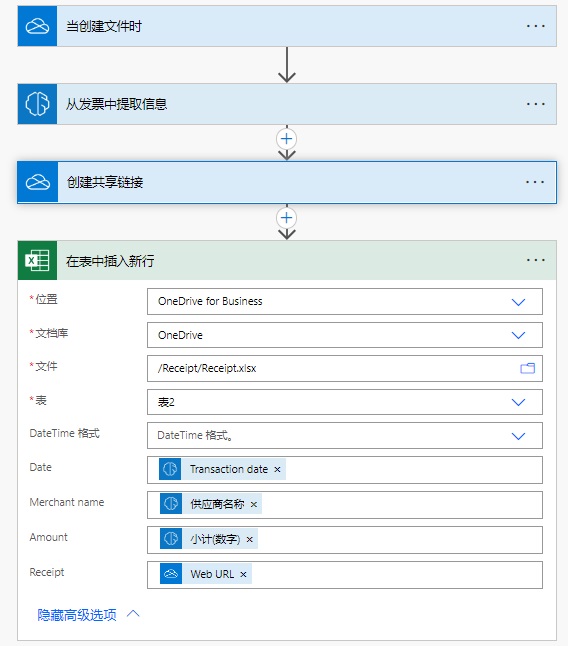Open the ellipsis menu for 在表中插入新行
Screen dimensions: 568x646
[x=535, y=260]
